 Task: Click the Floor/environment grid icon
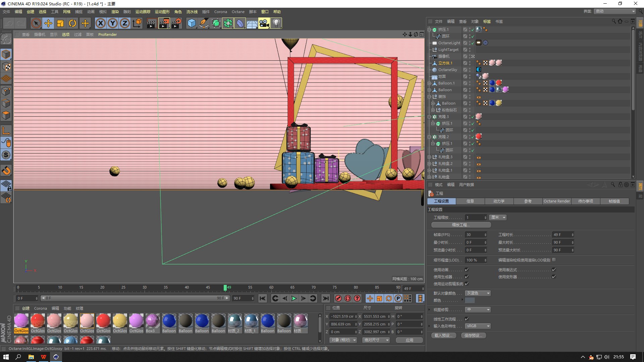point(252,23)
